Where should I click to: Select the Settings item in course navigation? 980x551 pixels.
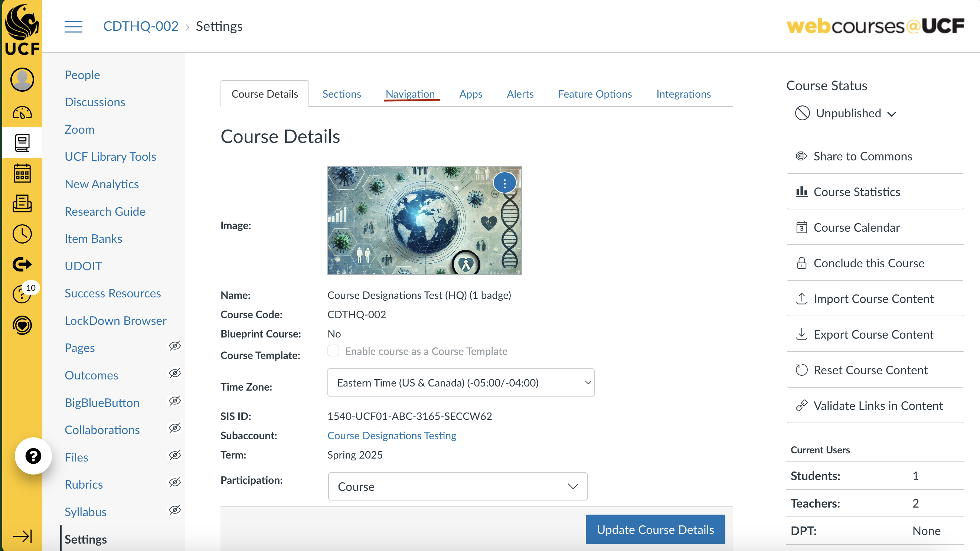(86, 539)
